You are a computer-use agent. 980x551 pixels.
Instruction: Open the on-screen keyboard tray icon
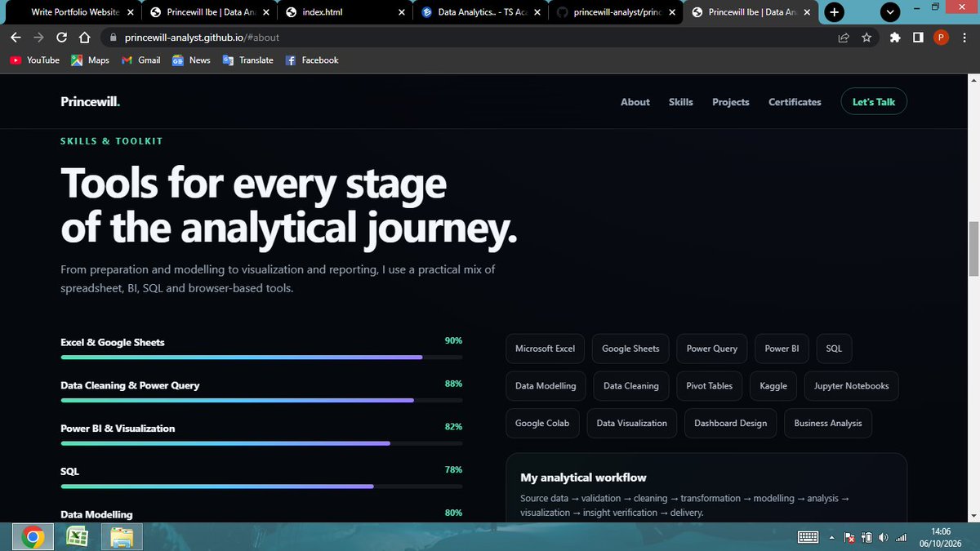pyautogui.click(x=808, y=537)
